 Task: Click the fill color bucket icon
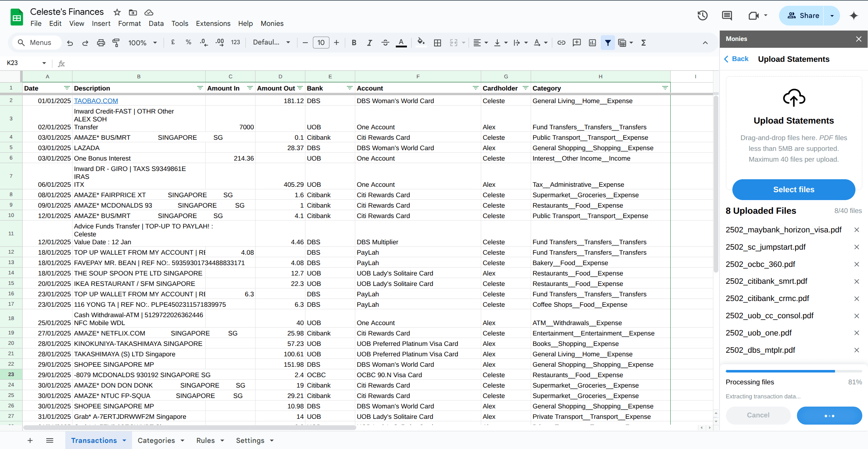[x=421, y=42]
